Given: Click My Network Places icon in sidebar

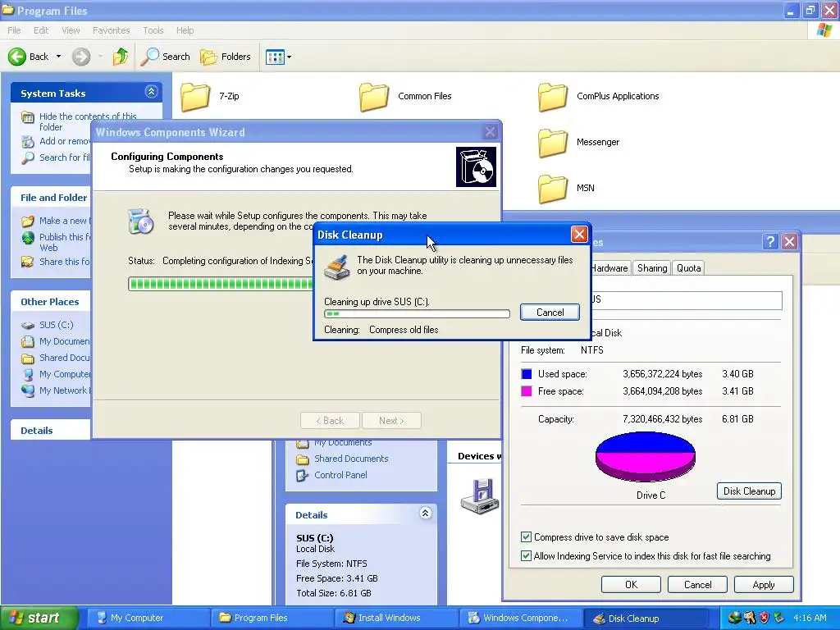Looking at the screenshot, I should (x=28, y=390).
